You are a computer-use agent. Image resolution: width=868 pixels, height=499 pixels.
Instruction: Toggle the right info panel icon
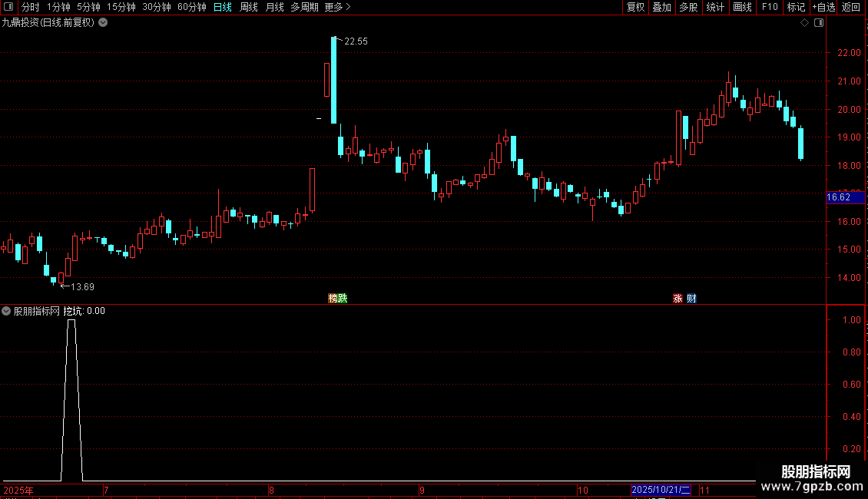[819, 23]
